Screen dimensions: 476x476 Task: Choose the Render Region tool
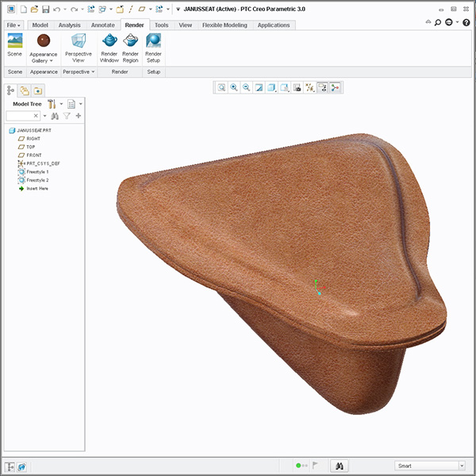[131, 48]
